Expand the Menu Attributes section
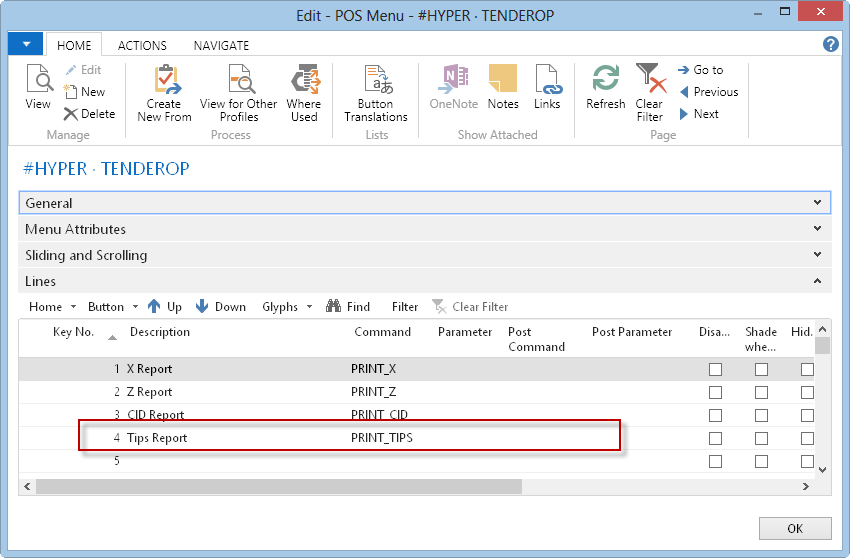This screenshot has width=850, height=558. point(425,229)
